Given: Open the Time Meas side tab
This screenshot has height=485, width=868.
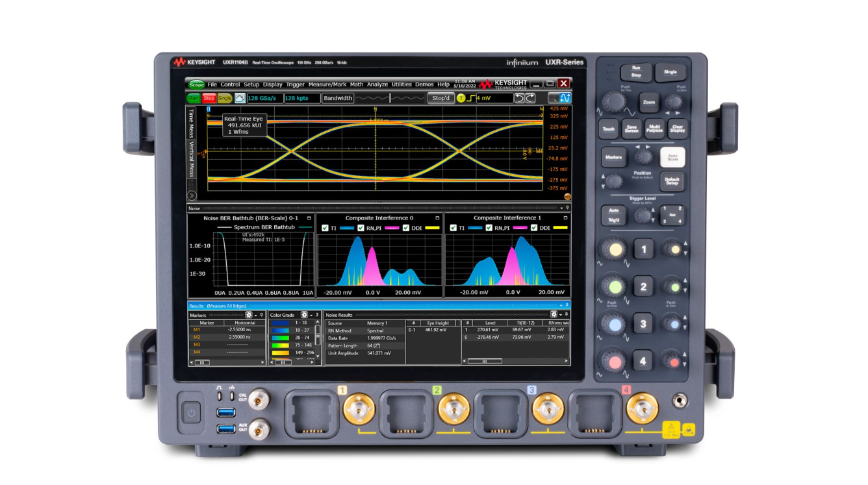Looking at the screenshot, I should (x=191, y=123).
